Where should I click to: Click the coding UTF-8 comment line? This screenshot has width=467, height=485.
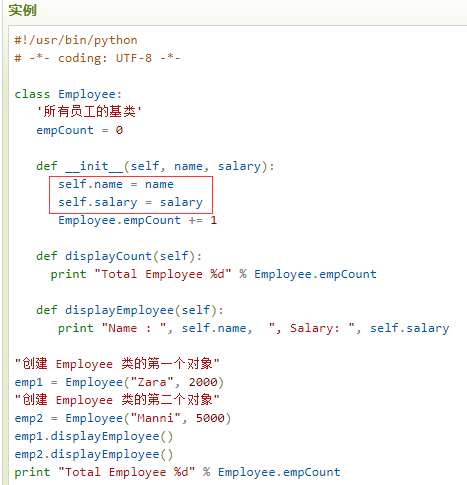pos(97,58)
